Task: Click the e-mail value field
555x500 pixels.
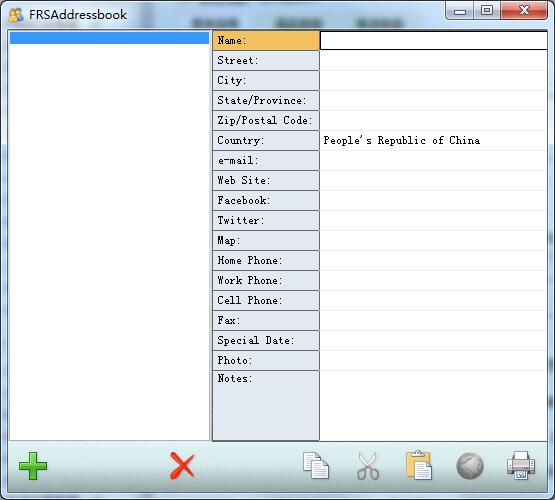Action: pos(433,160)
